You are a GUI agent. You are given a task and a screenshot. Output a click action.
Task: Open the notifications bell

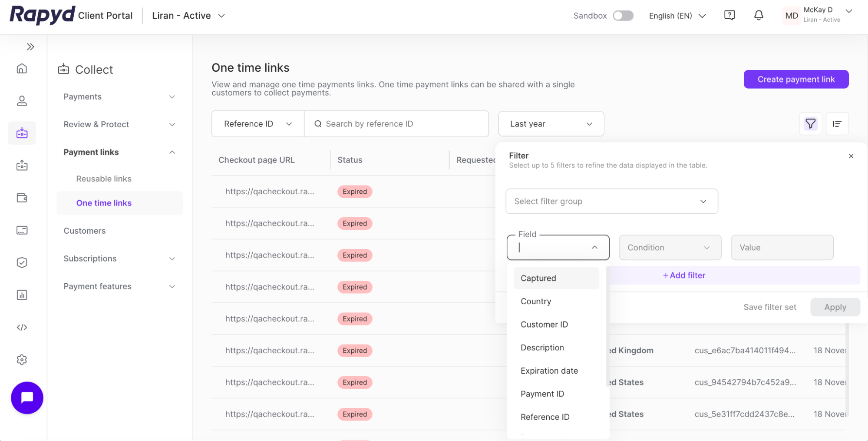tap(758, 15)
